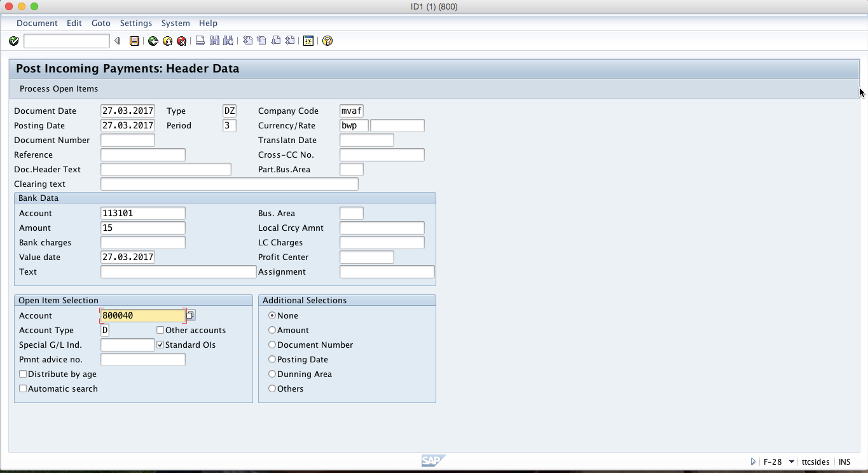The height and width of the screenshot is (473, 868).
Task: Click the SAP logo in status bar
Action: pos(432,461)
